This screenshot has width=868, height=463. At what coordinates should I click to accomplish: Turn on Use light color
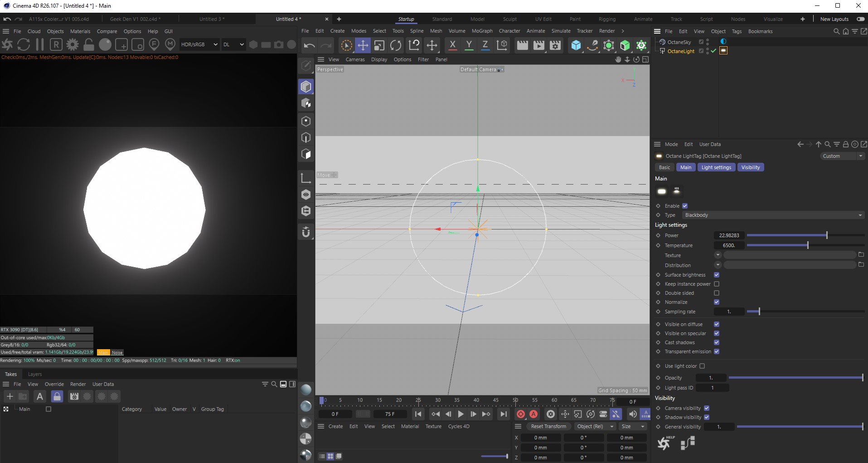click(x=702, y=366)
